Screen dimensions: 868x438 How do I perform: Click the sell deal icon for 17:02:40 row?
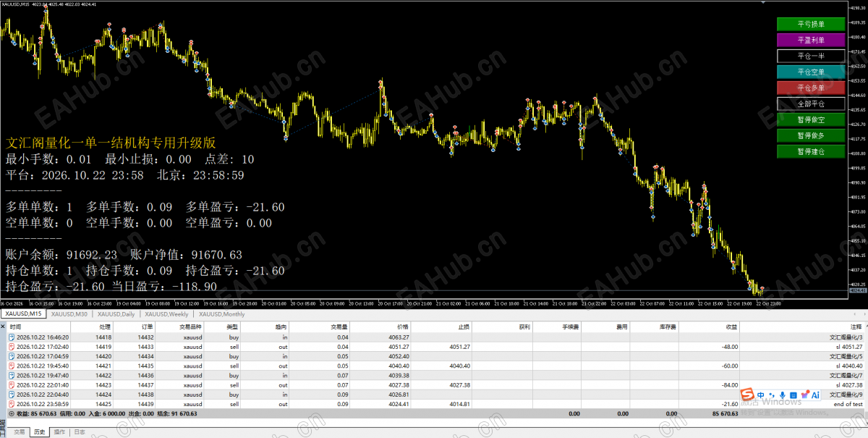coord(12,347)
